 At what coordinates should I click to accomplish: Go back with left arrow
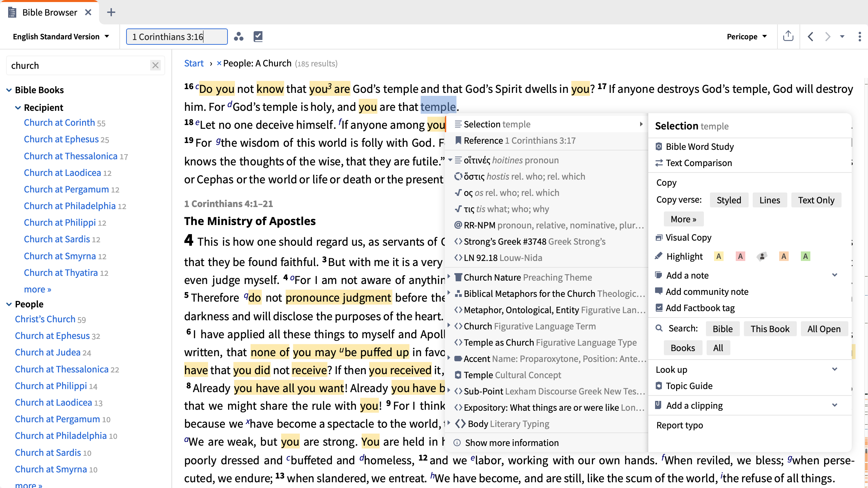811,37
